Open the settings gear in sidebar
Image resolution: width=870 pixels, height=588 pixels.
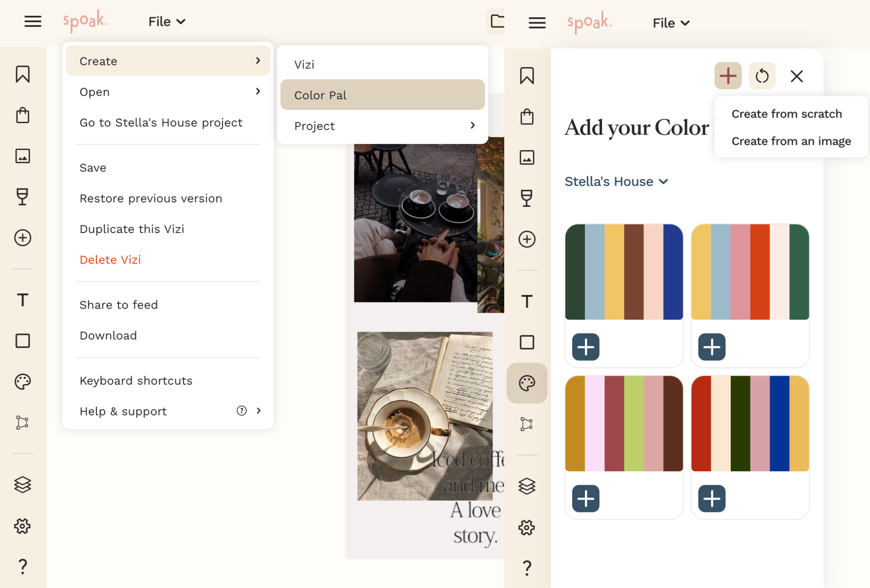click(23, 526)
